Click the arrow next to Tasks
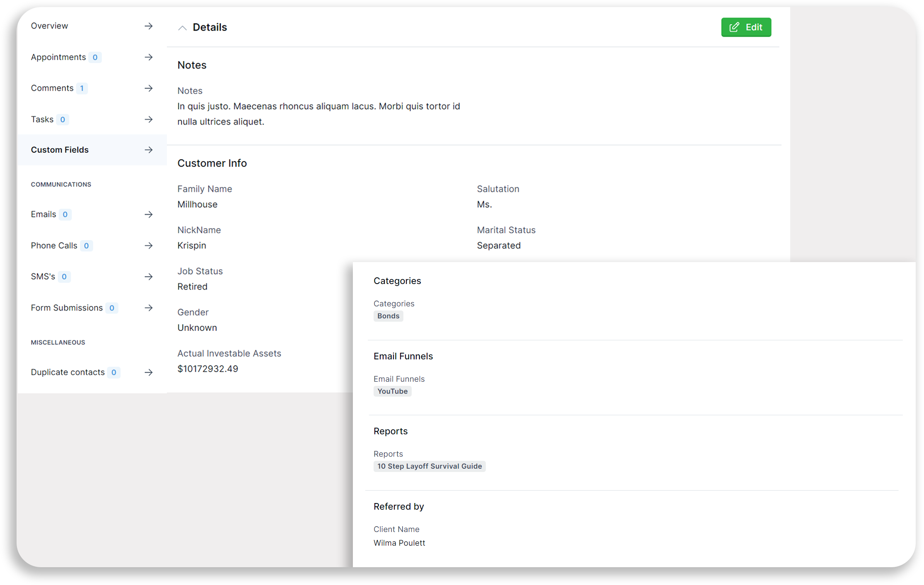Screen dimensions: 924x585 point(148,119)
